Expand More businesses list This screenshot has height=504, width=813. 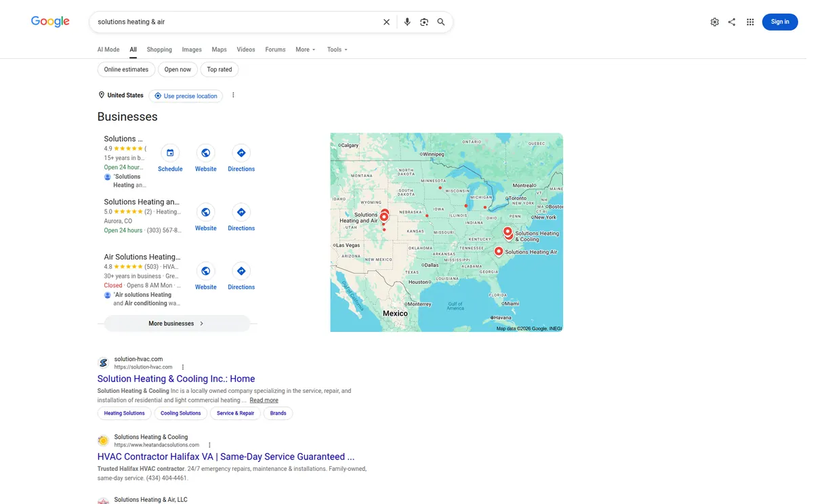177,324
